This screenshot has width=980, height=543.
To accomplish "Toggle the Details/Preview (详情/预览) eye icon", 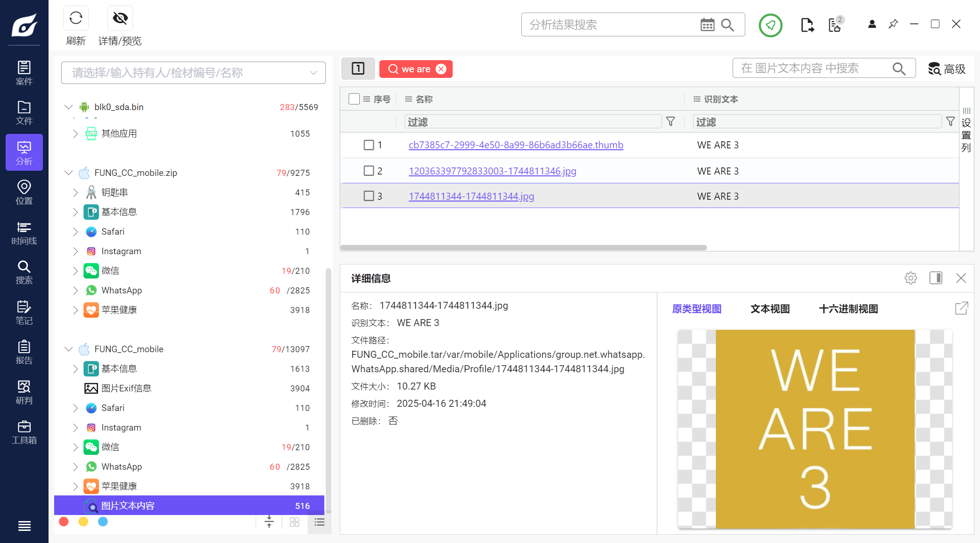I will tap(120, 19).
